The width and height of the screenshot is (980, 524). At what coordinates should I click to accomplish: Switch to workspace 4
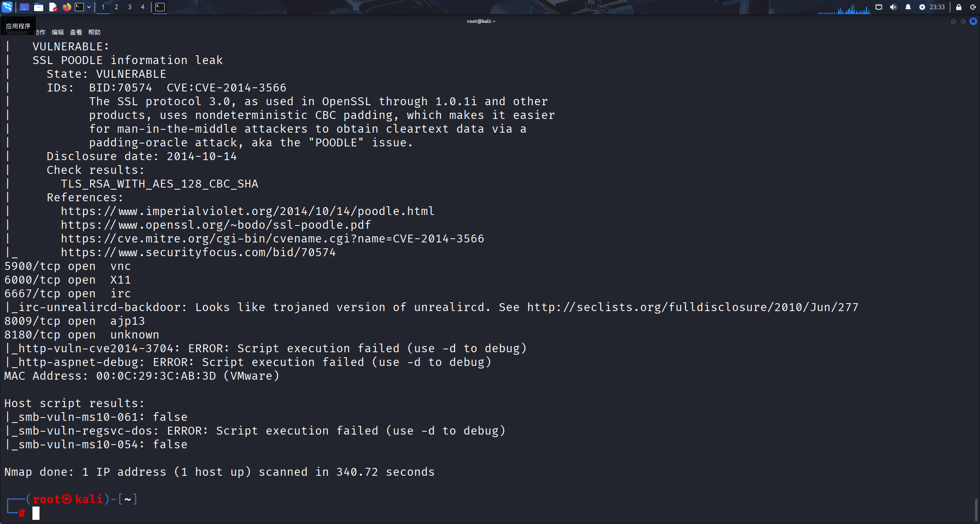coord(143,7)
